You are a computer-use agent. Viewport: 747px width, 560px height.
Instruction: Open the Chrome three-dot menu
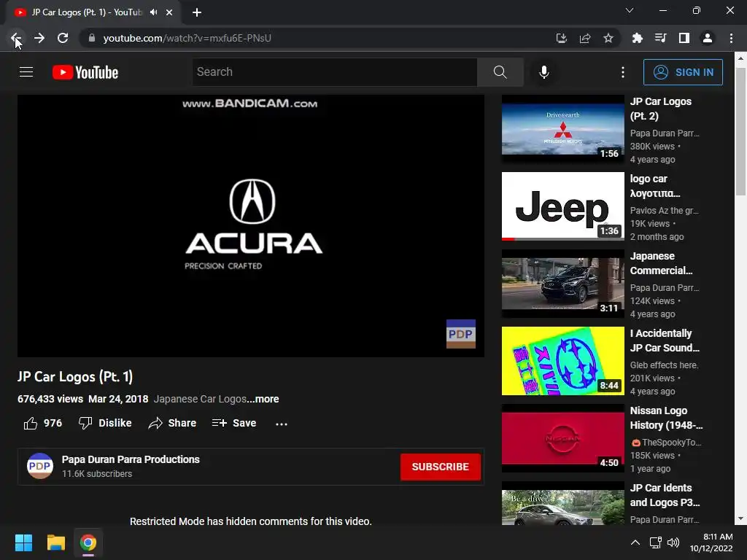point(731,38)
